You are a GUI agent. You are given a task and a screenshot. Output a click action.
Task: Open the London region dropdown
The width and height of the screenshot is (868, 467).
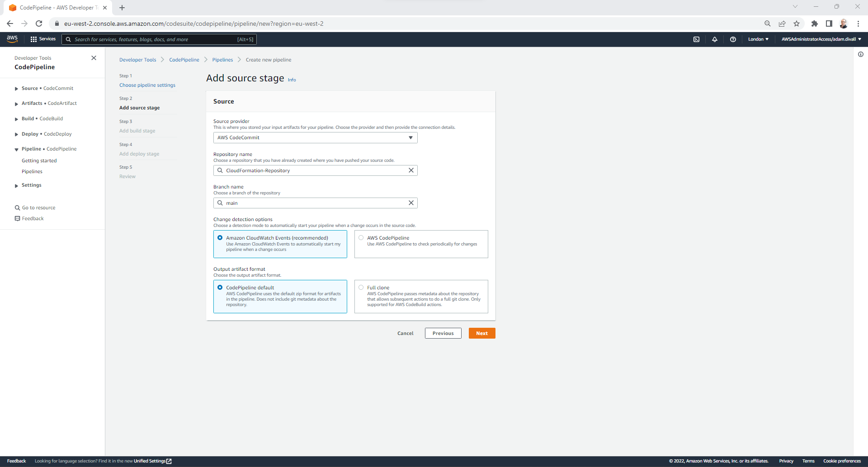click(758, 39)
